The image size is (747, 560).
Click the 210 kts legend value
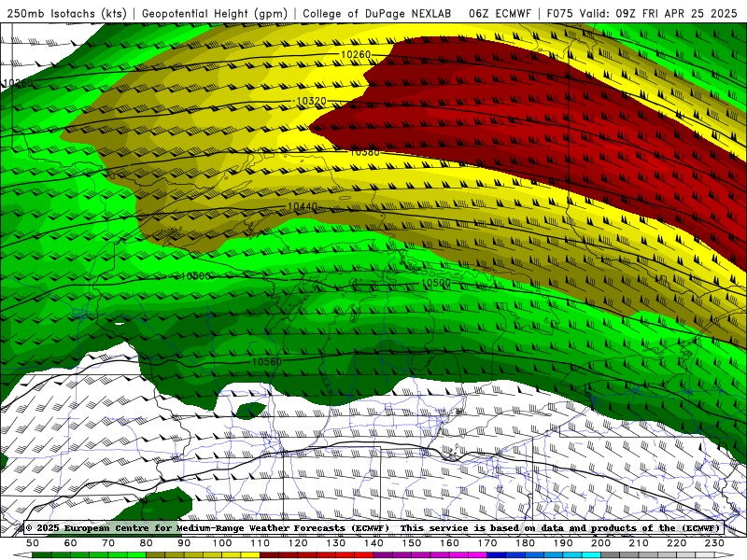pyautogui.click(x=639, y=543)
